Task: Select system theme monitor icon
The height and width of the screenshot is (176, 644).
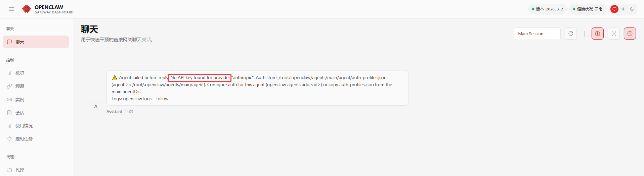Action: 614,9
